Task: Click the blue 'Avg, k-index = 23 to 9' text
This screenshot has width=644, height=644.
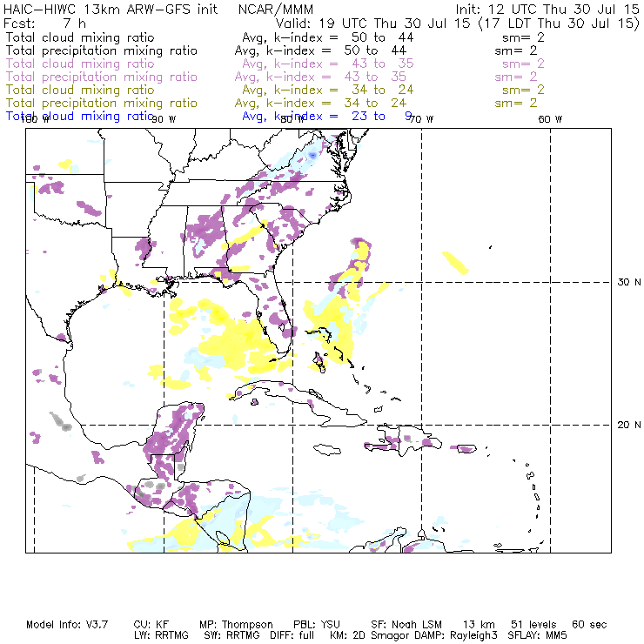Action: pos(327,117)
